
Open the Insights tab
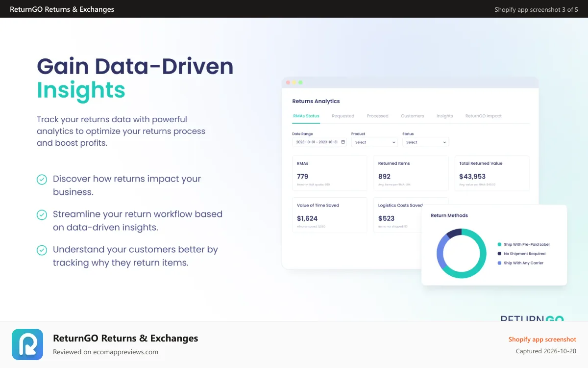[445, 116]
